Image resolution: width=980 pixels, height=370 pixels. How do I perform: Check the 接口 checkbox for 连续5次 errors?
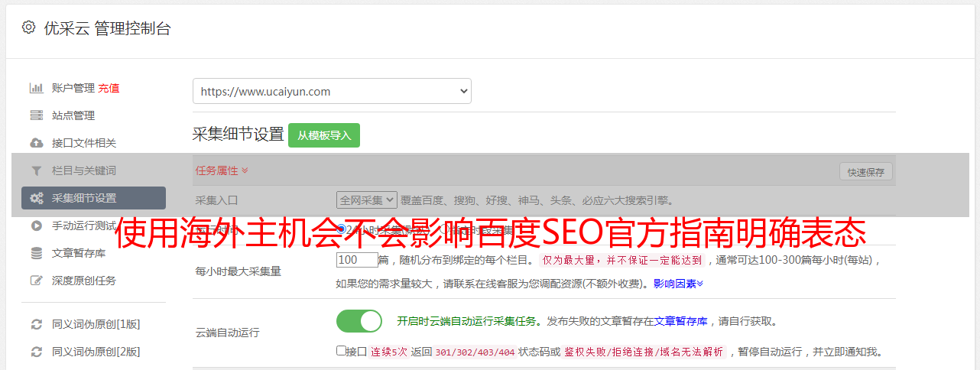(341, 351)
